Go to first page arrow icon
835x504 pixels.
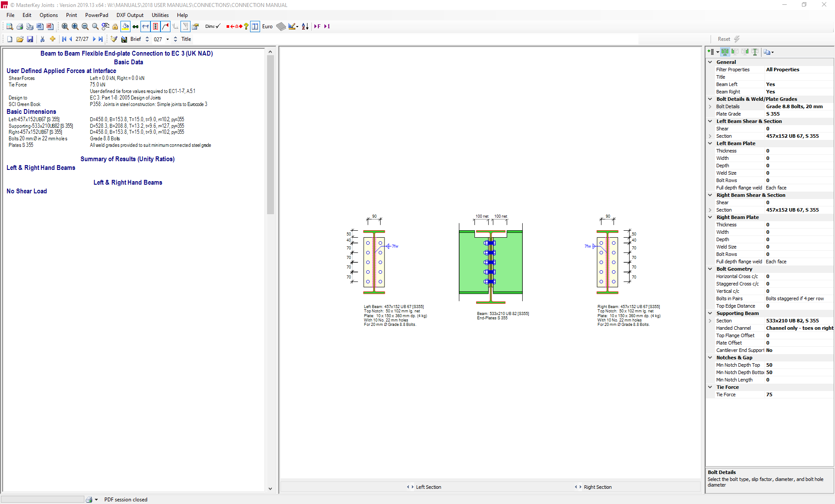64,39
